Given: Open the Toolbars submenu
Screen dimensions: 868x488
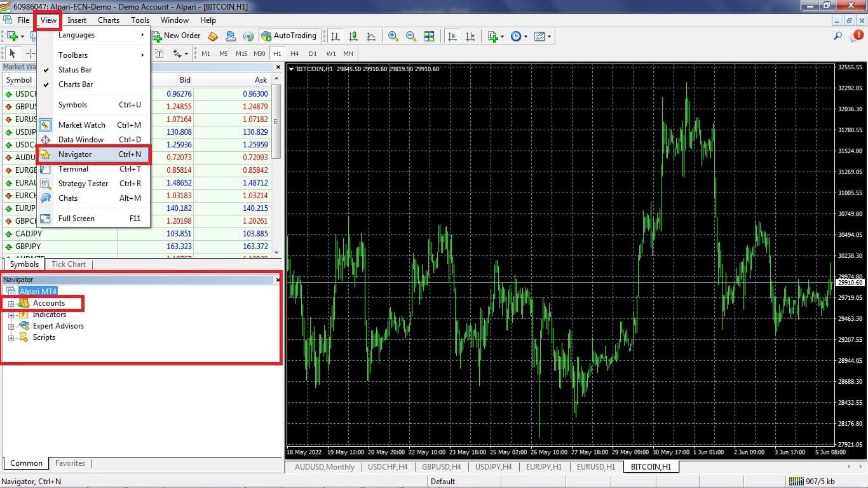Looking at the screenshot, I should [93, 55].
